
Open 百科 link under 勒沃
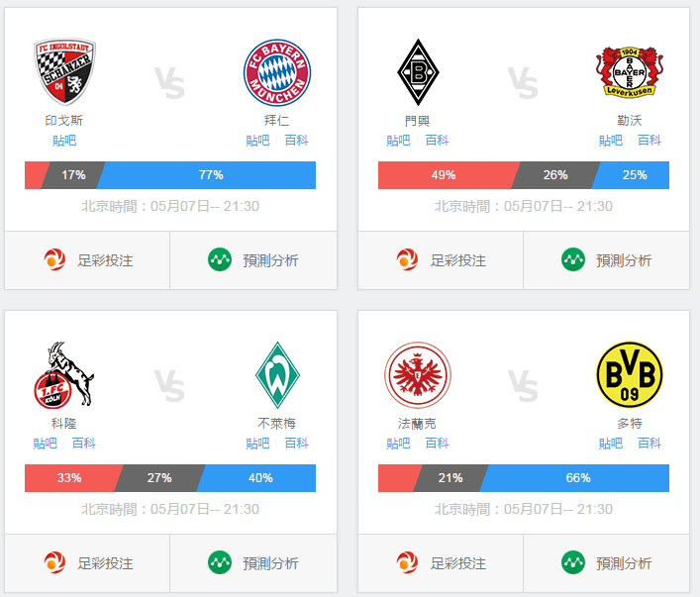coord(650,141)
